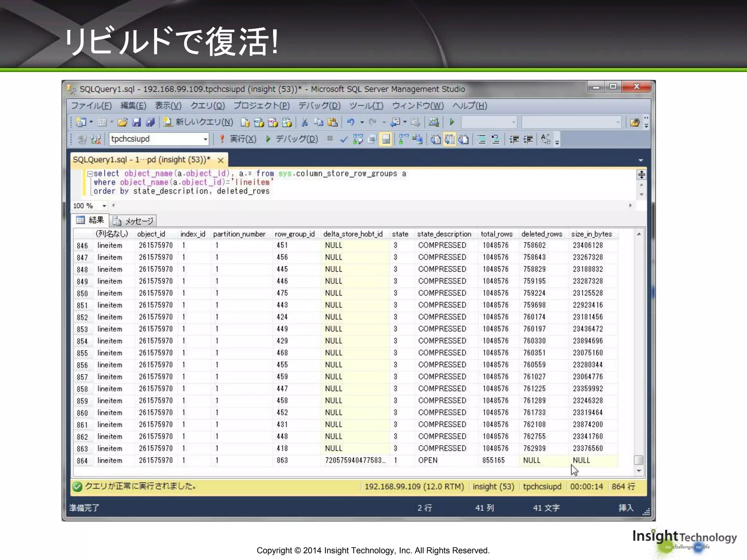This screenshot has height=560, width=747.
Task: Open the 編集(E) menu
Action: tap(133, 106)
